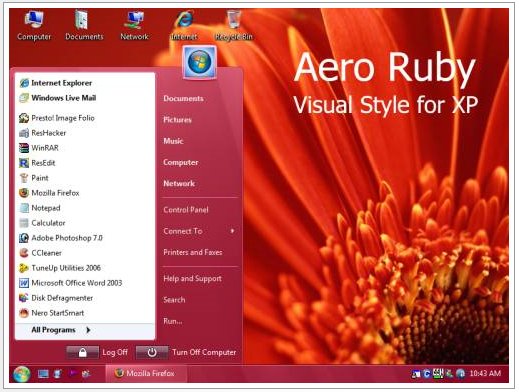This screenshot has height=392, width=519.
Task: Click the Adobe Photoshop 7.0 icon
Action: pyautogui.click(x=24, y=238)
